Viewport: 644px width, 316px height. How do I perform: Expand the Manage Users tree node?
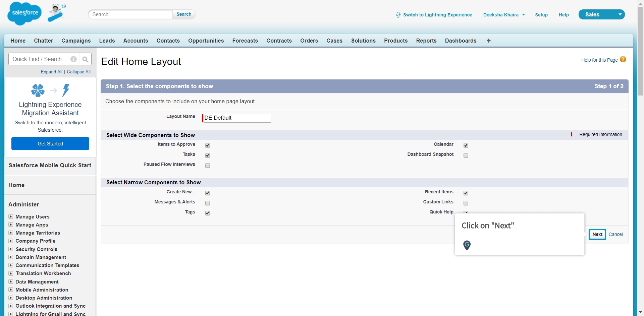point(11,216)
